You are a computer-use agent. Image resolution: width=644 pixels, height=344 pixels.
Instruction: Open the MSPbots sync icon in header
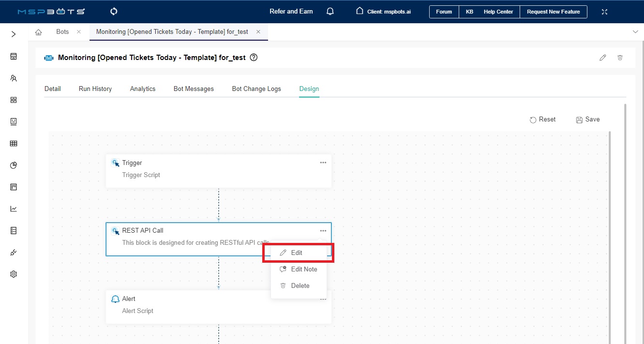tap(113, 11)
